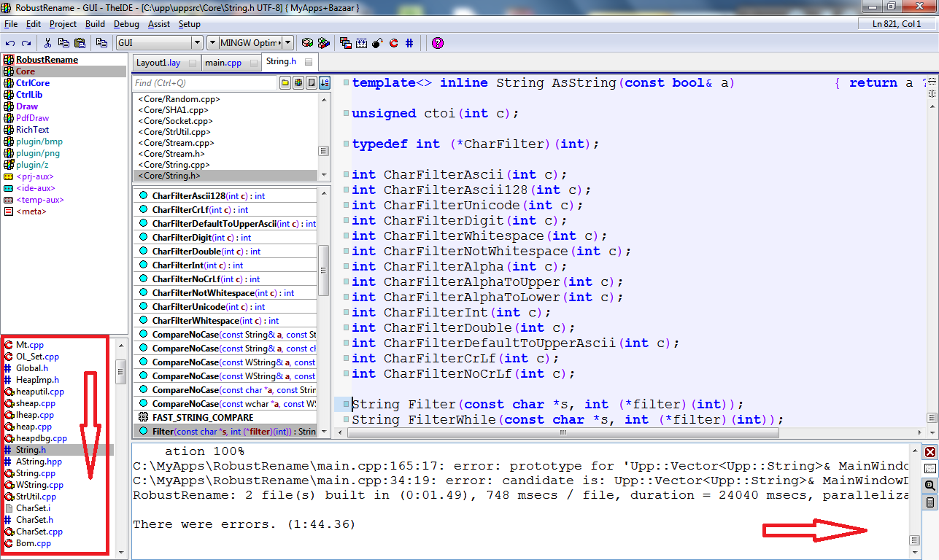Click the purple Help question mark icon
Viewport: 939px width, 560px height.
tap(437, 43)
